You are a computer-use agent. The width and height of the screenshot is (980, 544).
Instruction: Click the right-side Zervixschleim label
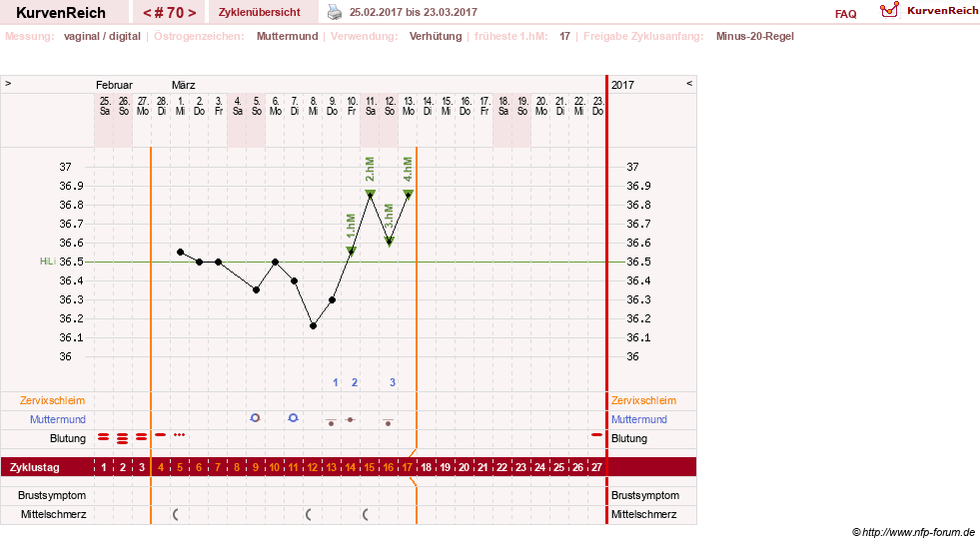tap(643, 400)
